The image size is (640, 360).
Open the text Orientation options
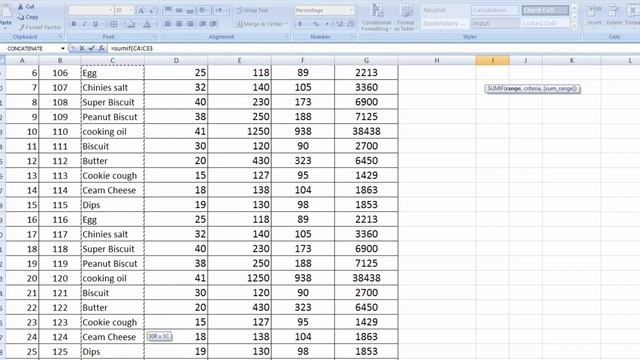click(203, 10)
